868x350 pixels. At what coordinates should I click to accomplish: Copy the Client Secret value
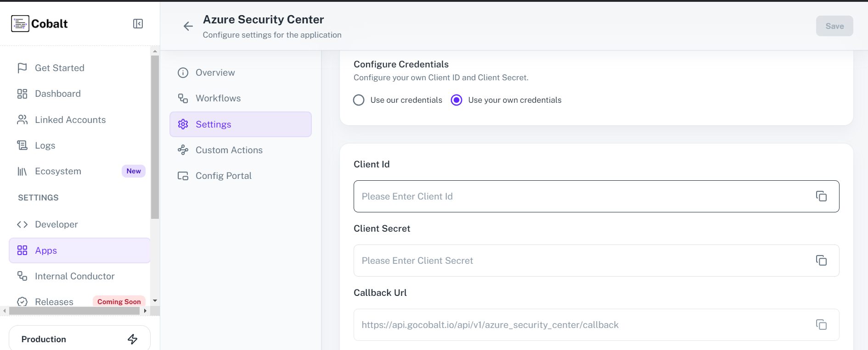tap(821, 261)
